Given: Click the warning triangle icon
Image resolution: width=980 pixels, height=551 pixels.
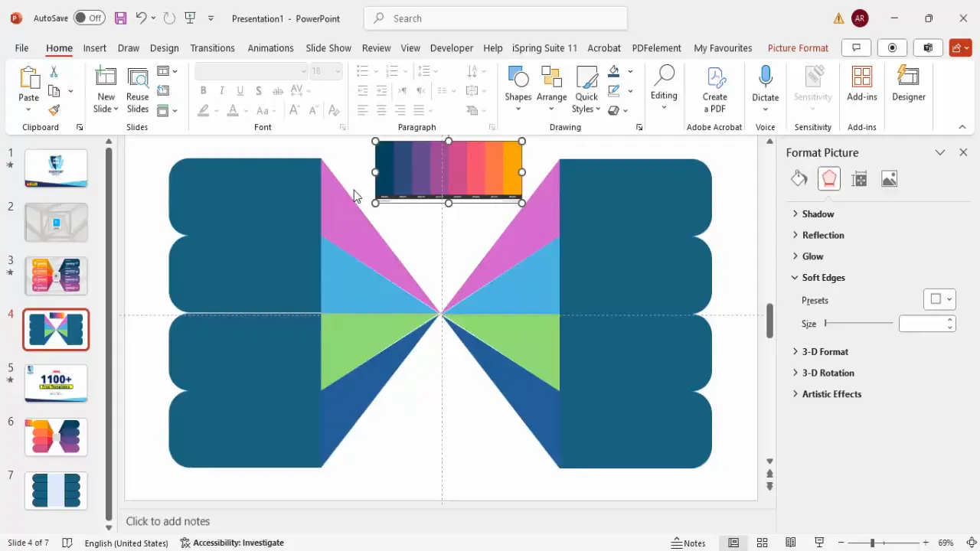Looking at the screenshot, I should [x=839, y=18].
